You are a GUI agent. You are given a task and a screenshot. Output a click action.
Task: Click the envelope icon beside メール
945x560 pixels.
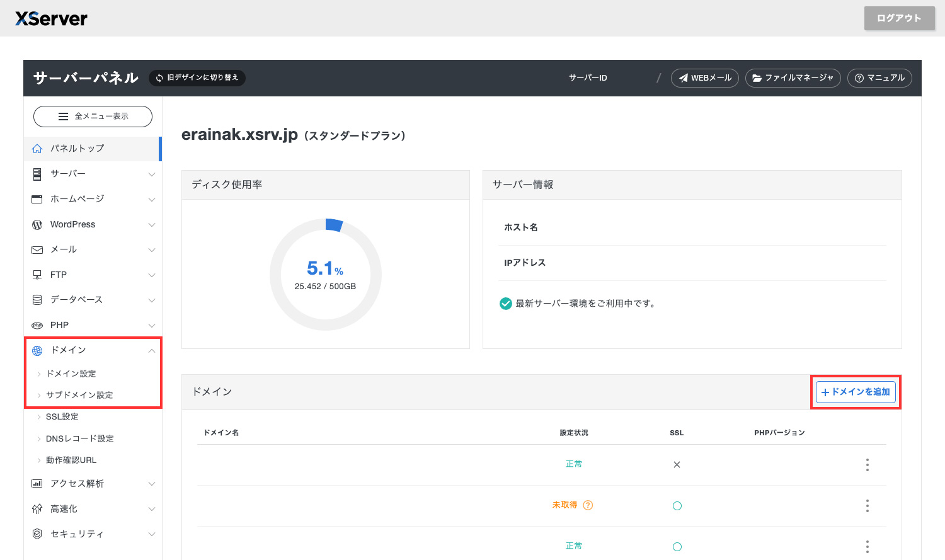click(37, 249)
